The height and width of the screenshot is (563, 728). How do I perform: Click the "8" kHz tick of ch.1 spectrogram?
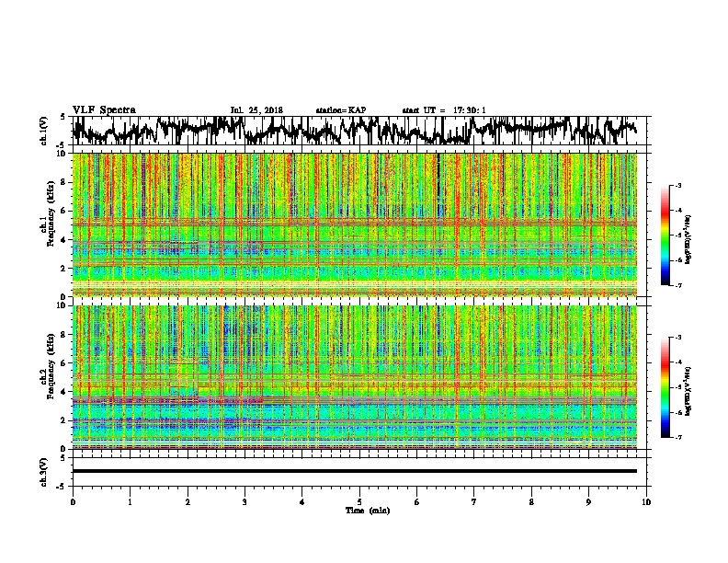point(63,182)
